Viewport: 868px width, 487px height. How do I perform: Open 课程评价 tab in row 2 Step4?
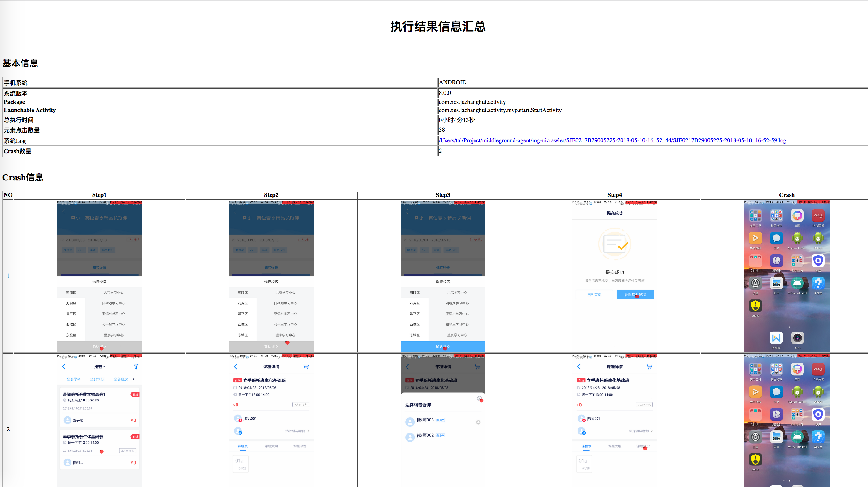(x=643, y=446)
